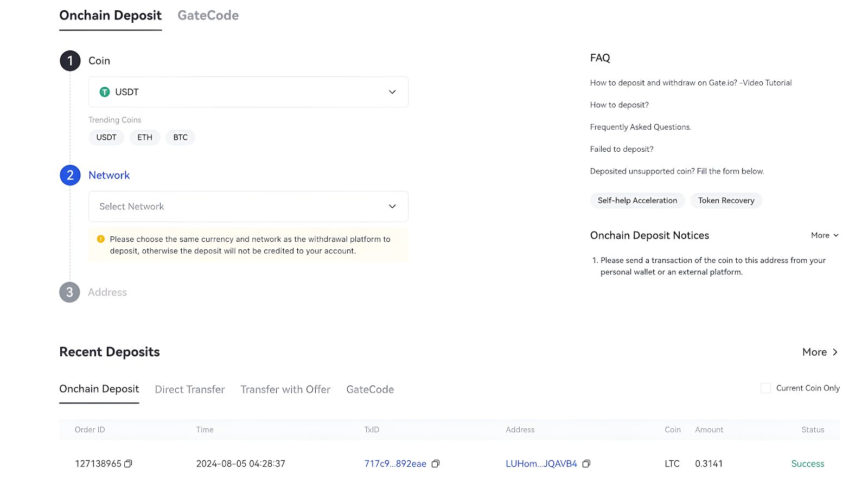Viewport: 868px width, 488px height.
Task: Select the BTC trending coin chip
Action: (x=180, y=137)
